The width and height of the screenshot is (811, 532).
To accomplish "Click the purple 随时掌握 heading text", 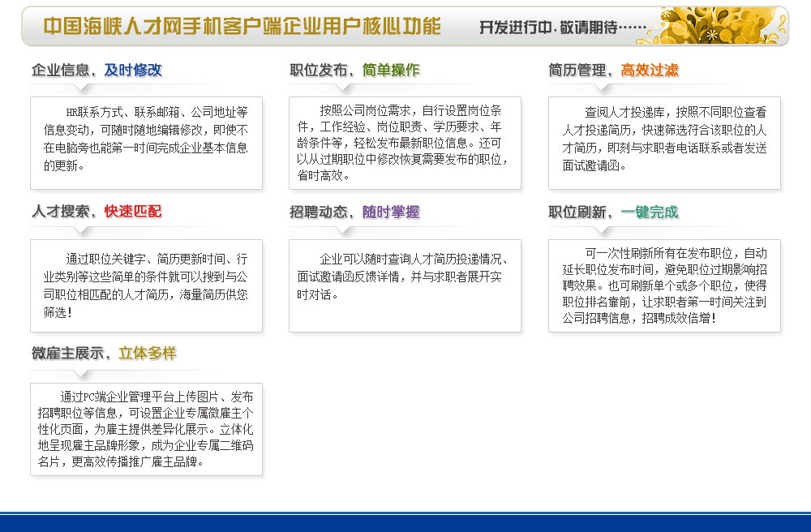I will (391, 212).
